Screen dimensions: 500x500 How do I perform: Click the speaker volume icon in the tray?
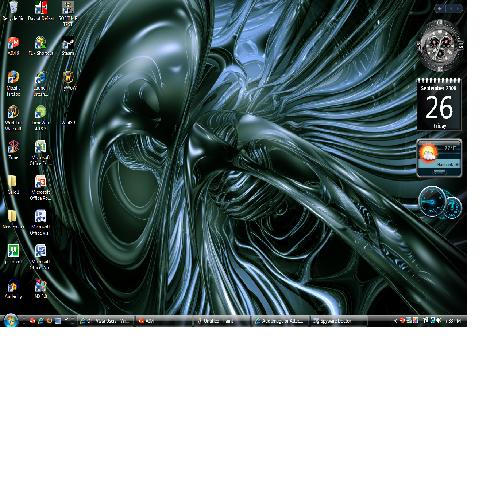[x=439, y=321]
